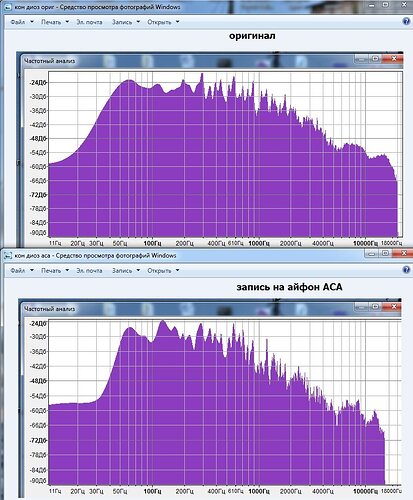Click the -90Дб label on the lower chart
Image resolution: width=413 pixels, height=500 pixels.
tap(38, 481)
